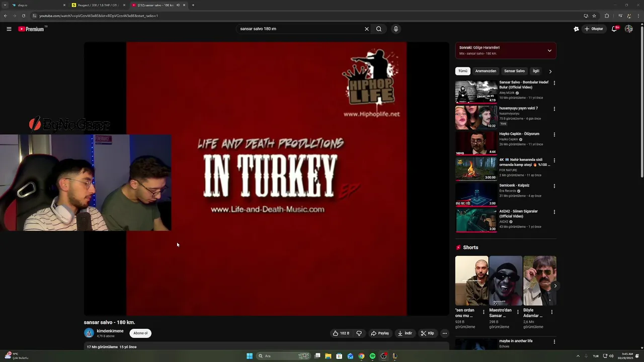Open YouTube account avatar menu
The image size is (644, 362).
click(629, 29)
